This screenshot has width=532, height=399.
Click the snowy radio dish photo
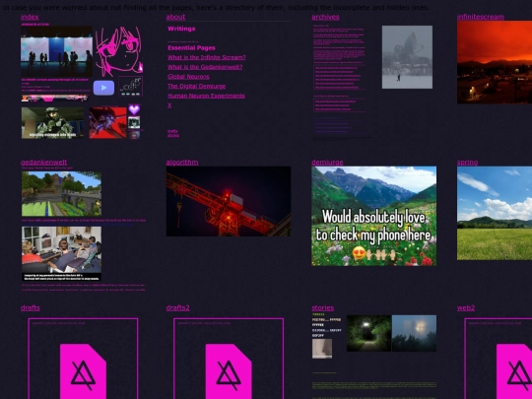[x=407, y=57]
